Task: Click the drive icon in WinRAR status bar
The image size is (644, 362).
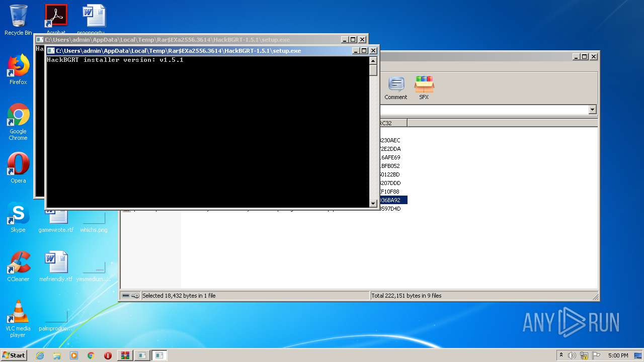Action: [x=126, y=296]
